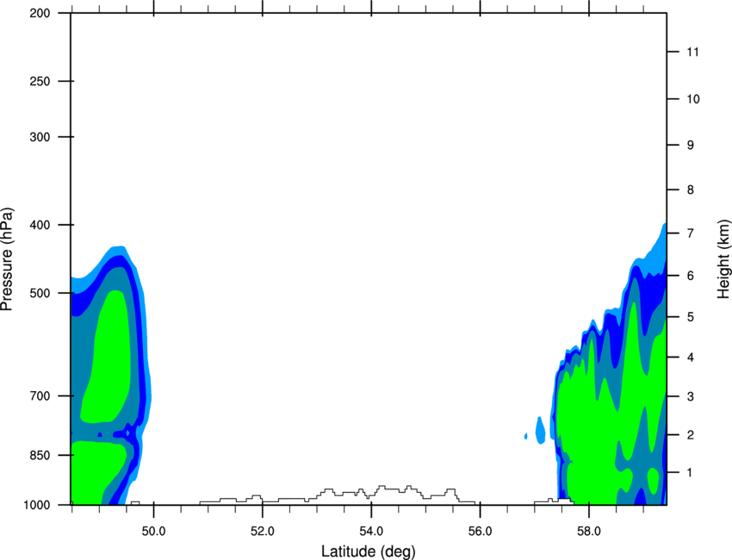Pick the 5 km height tick label

click(691, 317)
